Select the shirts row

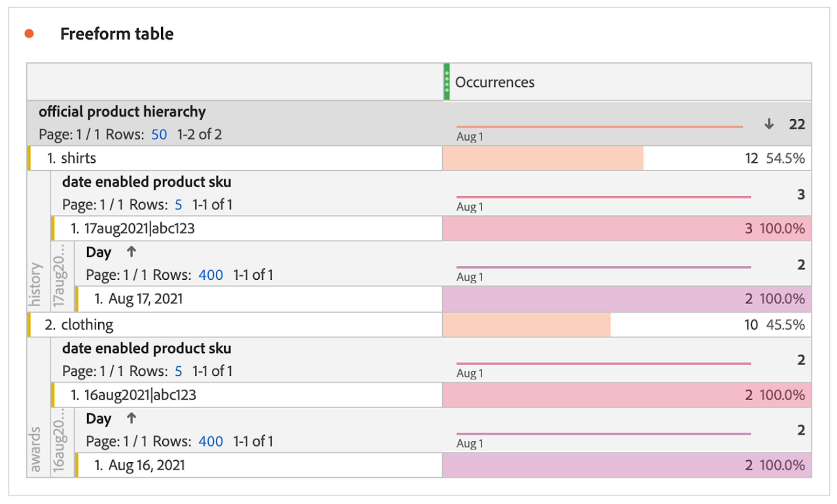pyautogui.click(x=78, y=158)
